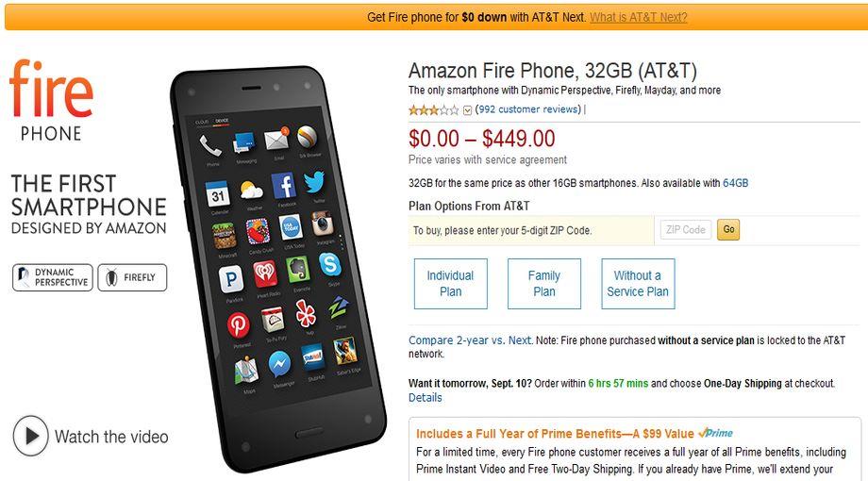Click the Go button beside ZIP Code
The image size is (868, 481).
[x=728, y=230]
